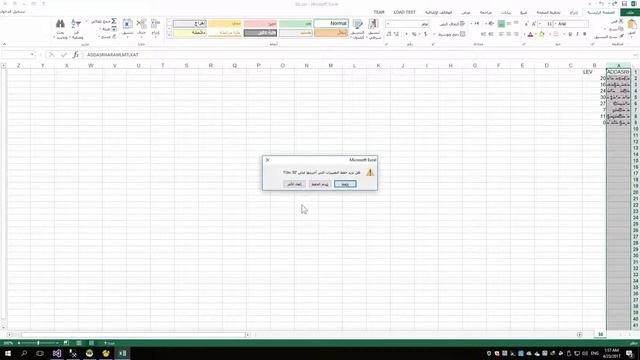The width and height of the screenshot is (640, 360).
Task: Click the Sign in link at top left
Action: coord(13,12)
